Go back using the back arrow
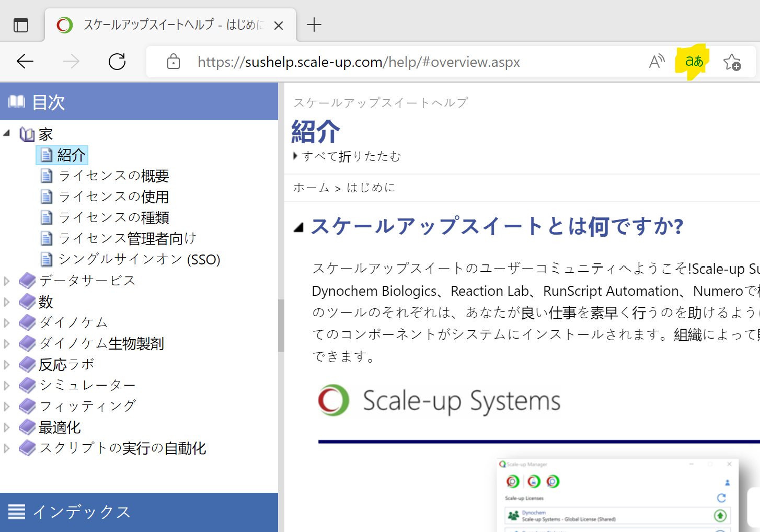 25,61
